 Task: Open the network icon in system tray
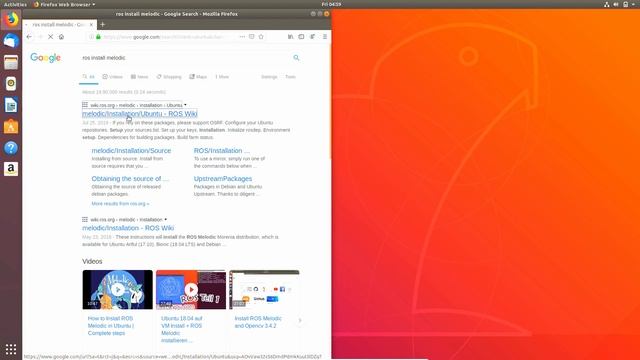tap(607, 4)
